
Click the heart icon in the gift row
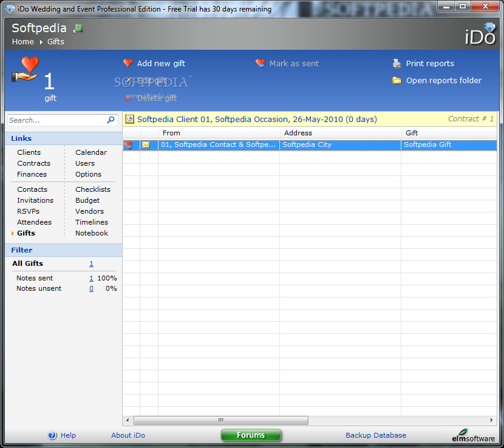pos(129,145)
